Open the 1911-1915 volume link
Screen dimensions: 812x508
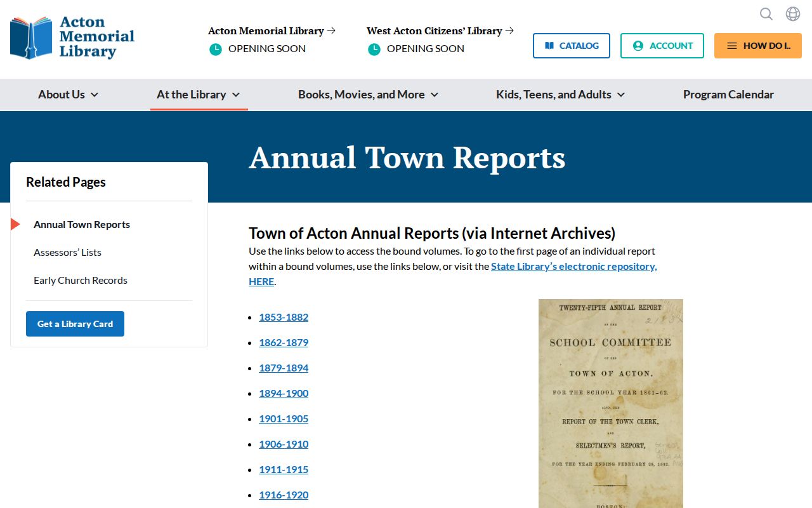click(284, 469)
